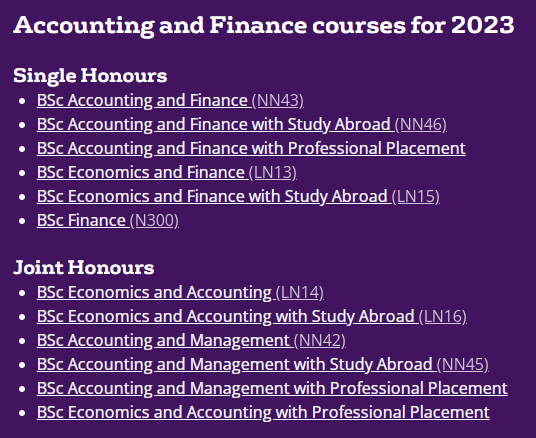Select BSc Accounting and Management NN42 link
Image resolution: width=536 pixels, height=438 pixels.
(191, 341)
